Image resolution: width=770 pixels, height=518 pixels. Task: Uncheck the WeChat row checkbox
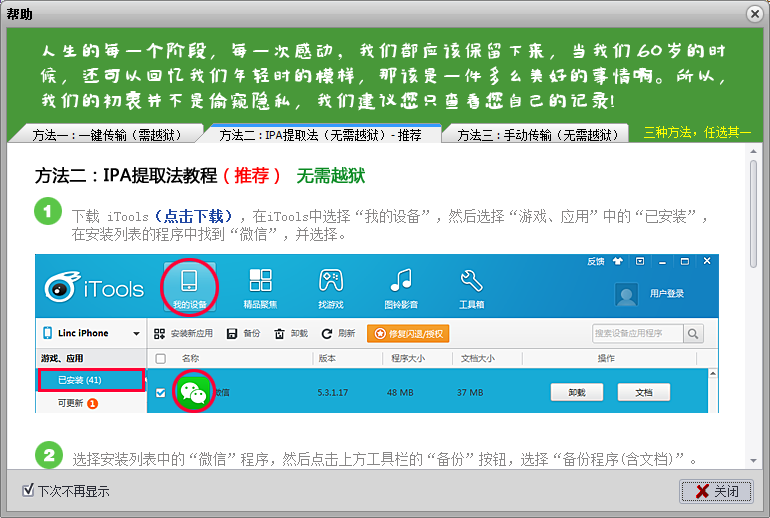coord(161,393)
